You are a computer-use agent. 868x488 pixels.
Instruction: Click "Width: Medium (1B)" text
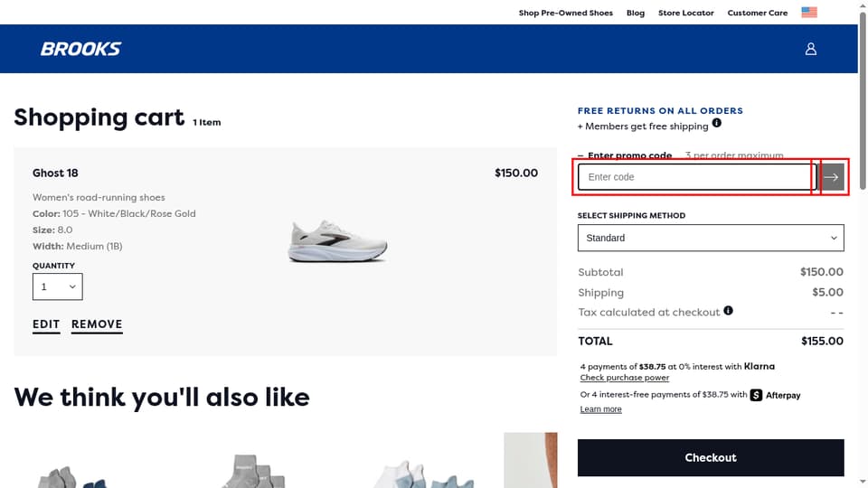[78, 246]
